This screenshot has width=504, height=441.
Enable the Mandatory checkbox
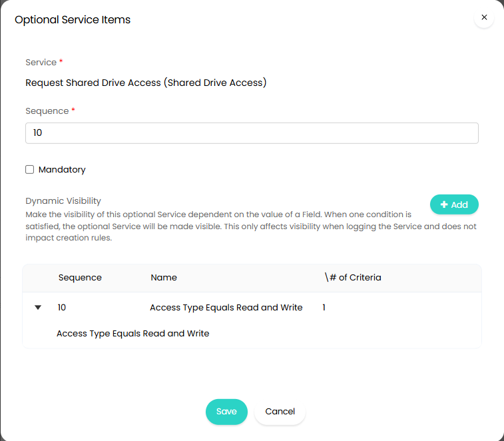tap(30, 170)
